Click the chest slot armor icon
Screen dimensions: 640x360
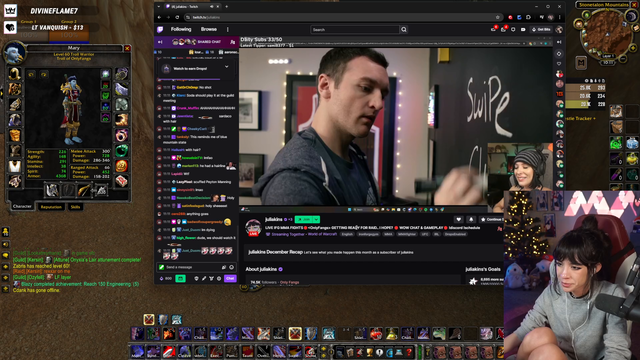[x=15, y=135]
